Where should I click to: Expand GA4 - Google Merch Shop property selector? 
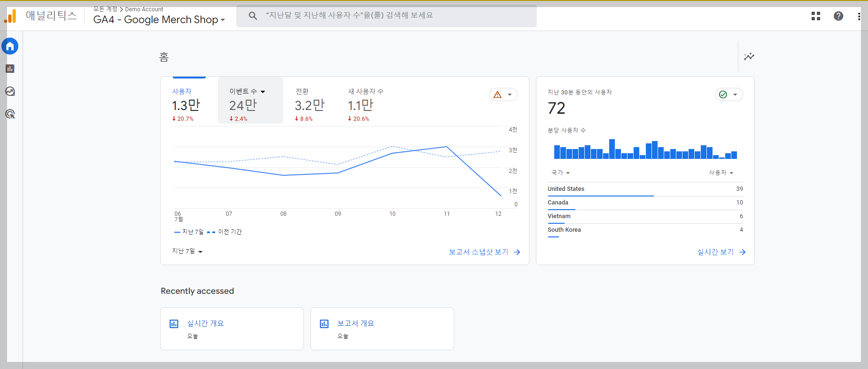pos(159,20)
